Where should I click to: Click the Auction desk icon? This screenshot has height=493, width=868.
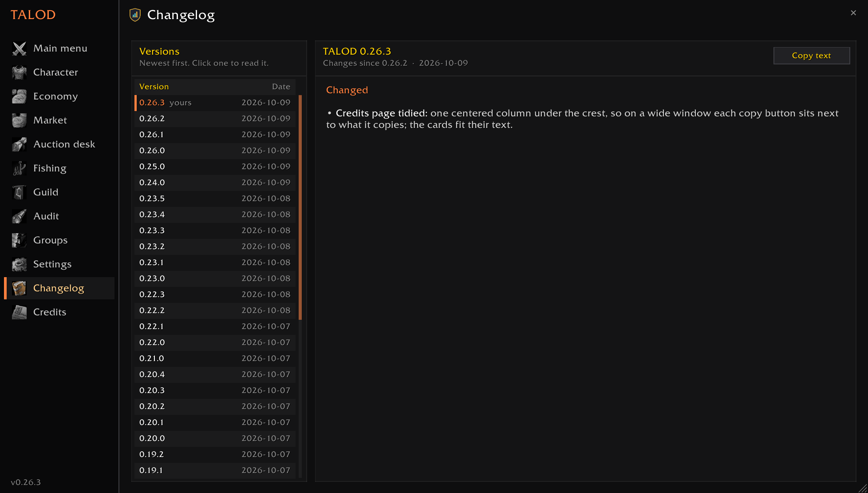[x=19, y=144]
